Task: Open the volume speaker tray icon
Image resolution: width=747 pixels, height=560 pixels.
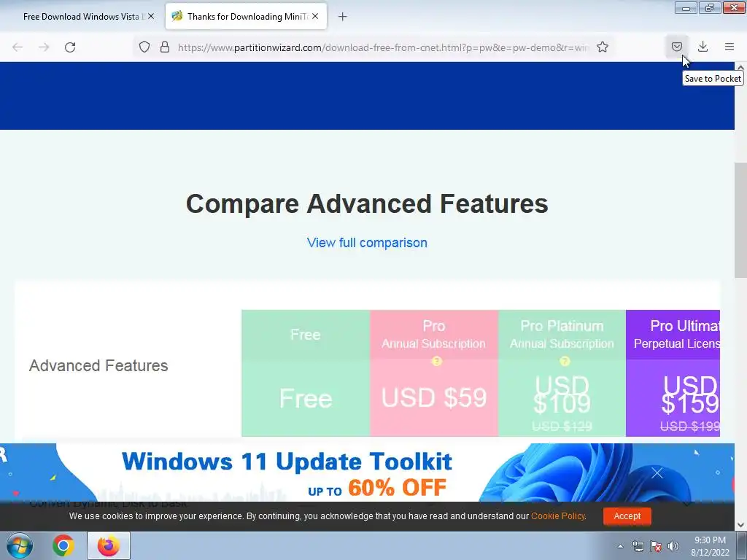Action: [x=673, y=546]
